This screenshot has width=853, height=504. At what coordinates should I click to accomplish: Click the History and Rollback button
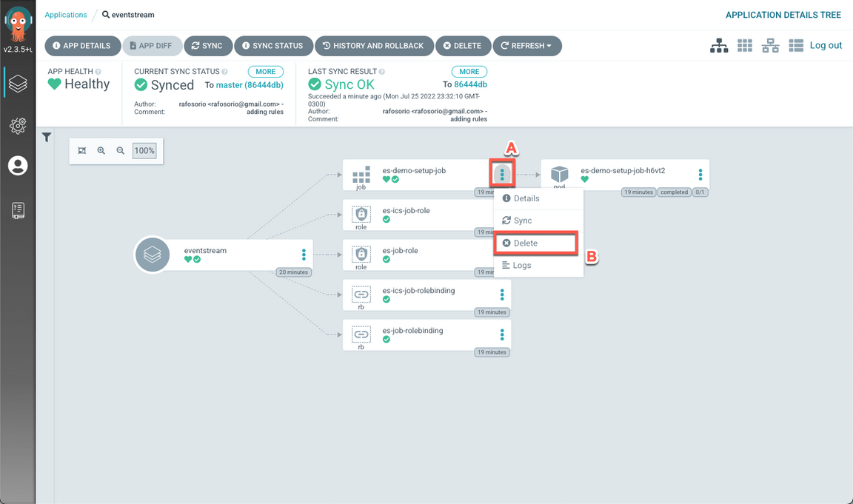pyautogui.click(x=374, y=46)
